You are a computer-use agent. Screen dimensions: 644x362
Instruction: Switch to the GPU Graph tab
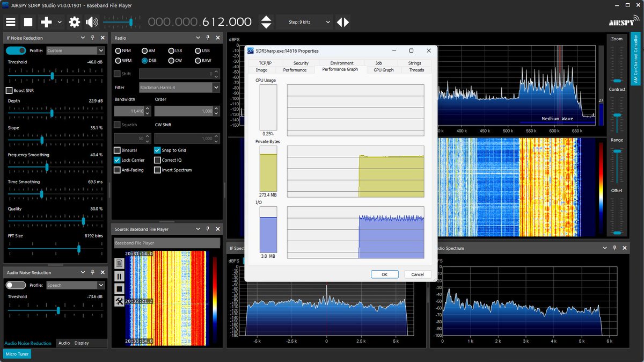[383, 69]
